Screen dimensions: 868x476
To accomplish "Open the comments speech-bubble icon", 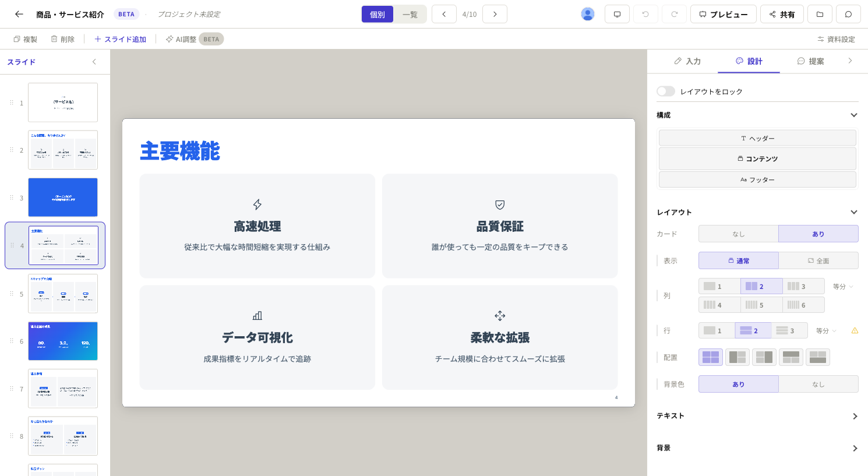I will tap(848, 14).
